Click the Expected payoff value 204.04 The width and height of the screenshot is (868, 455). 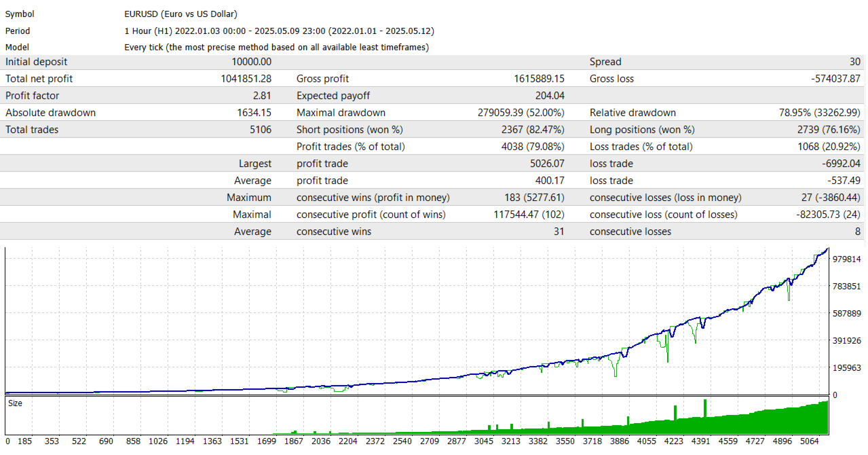coord(550,96)
